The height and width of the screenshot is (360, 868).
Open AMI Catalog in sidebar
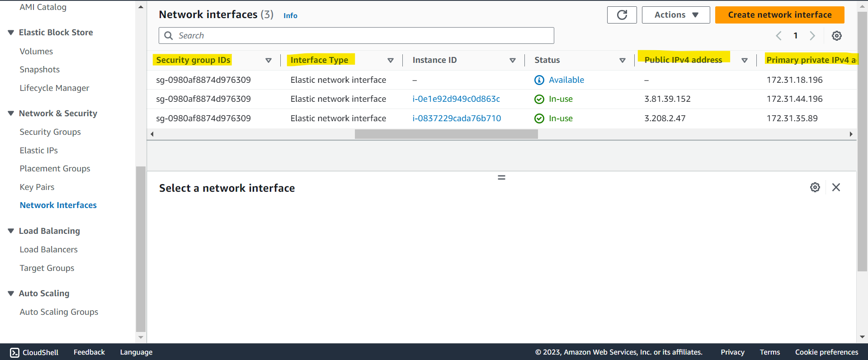coord(43,7)
